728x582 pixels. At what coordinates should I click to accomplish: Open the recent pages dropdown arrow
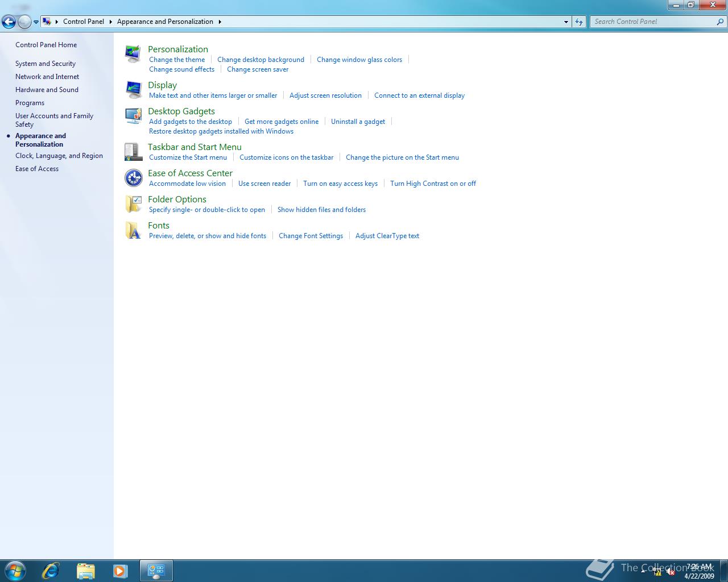[36, 22]
